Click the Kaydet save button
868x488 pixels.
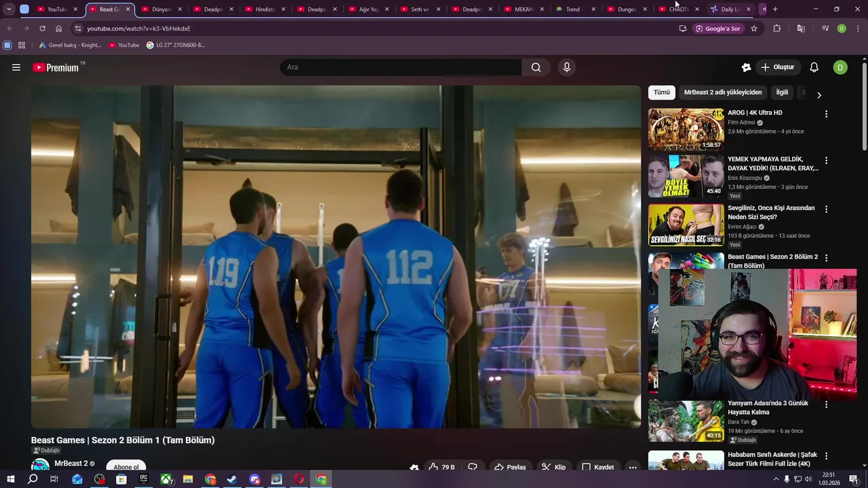click(x=598, y=467)
